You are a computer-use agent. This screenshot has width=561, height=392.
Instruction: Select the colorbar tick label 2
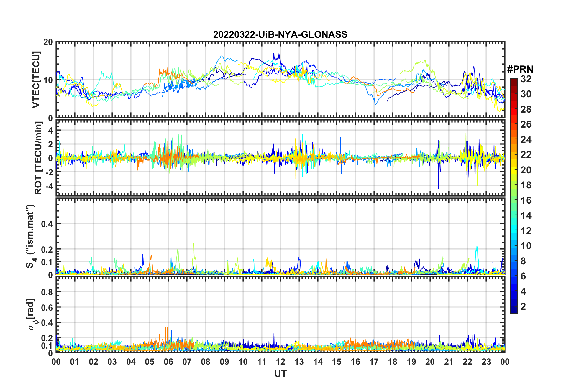point(523,307)
